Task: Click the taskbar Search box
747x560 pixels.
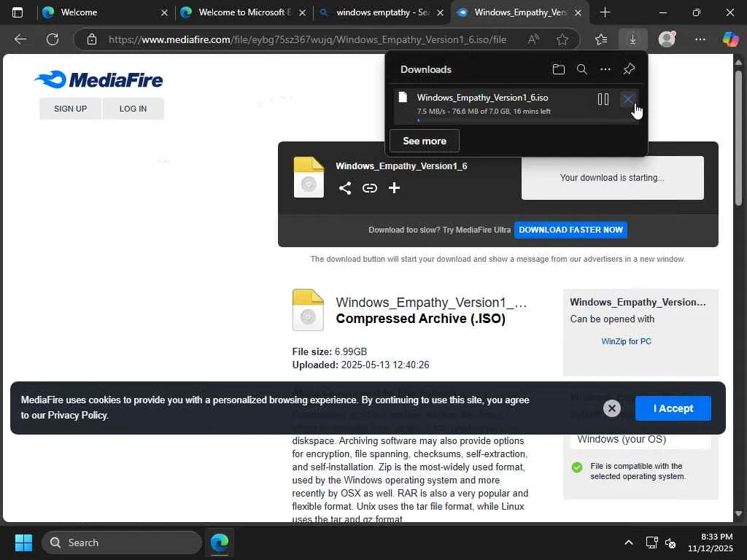Action: pyautogui.click(x=122, y=542)
